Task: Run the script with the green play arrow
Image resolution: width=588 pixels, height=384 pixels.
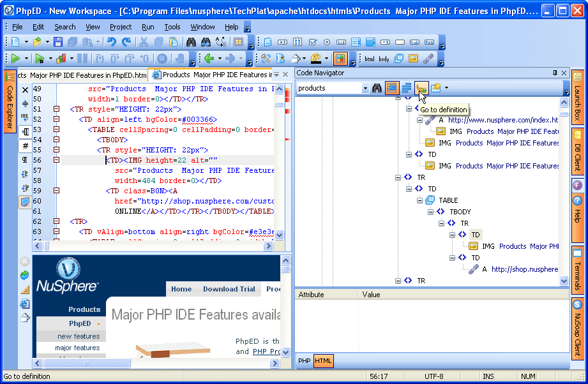Action: tap(15, 59)
